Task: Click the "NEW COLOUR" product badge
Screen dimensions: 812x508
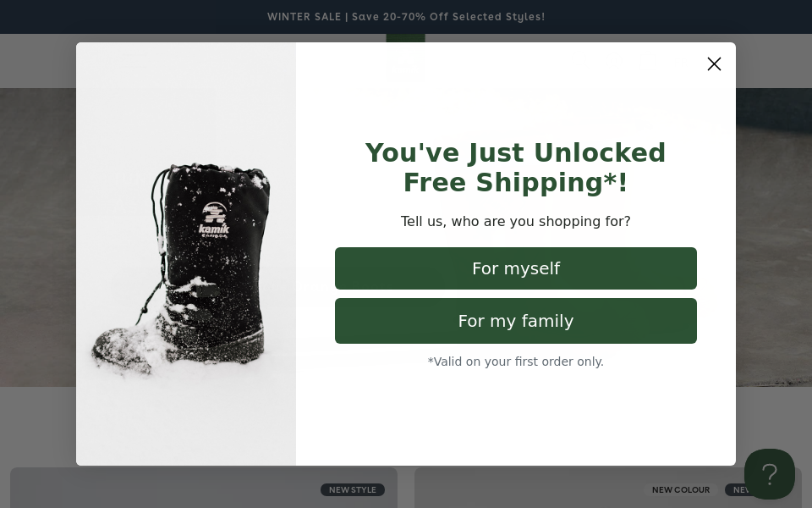Action: tap(680, 490)
